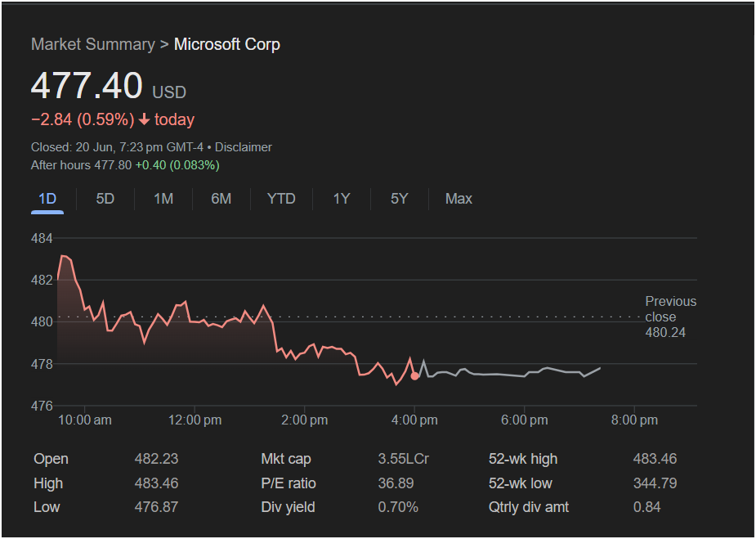Click the day High value in left column
Image resolution: width=756 pixels, height=539 pixels.
156,483
